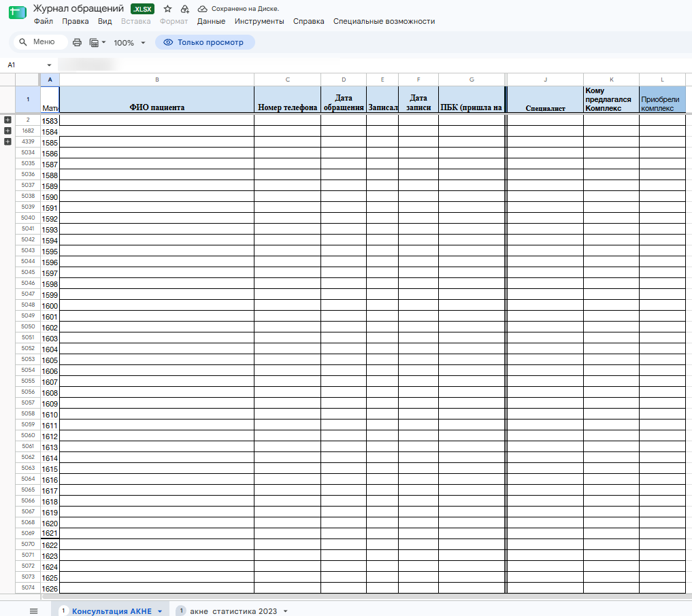
Task: Switch to the акне статистика 2023 sheet tab
Action: [x=233, y=611]
